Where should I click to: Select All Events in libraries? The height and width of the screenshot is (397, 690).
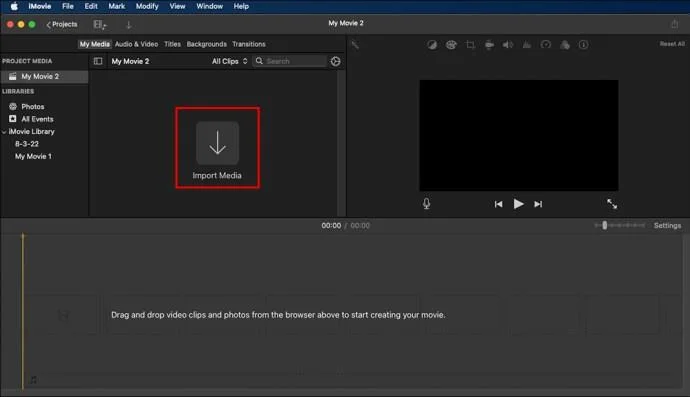tap(37, 119)
